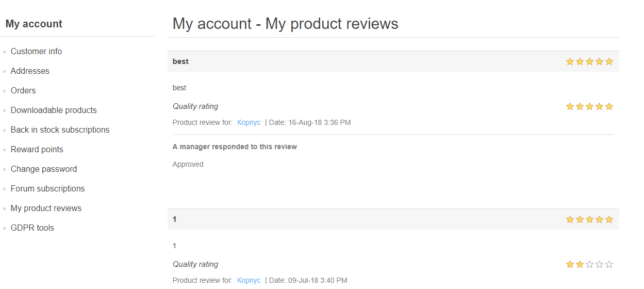Viewport: 644px width, 289px height.
Task: Open the Orders section
Action: pyautogui.click(x=23, y=91)
